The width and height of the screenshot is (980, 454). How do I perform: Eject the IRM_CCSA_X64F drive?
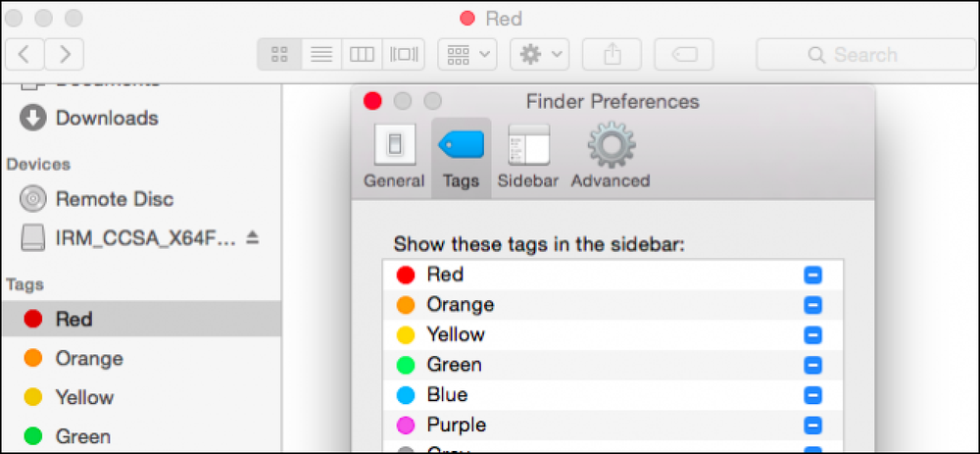pyautogui.click(x=252, y=237)
